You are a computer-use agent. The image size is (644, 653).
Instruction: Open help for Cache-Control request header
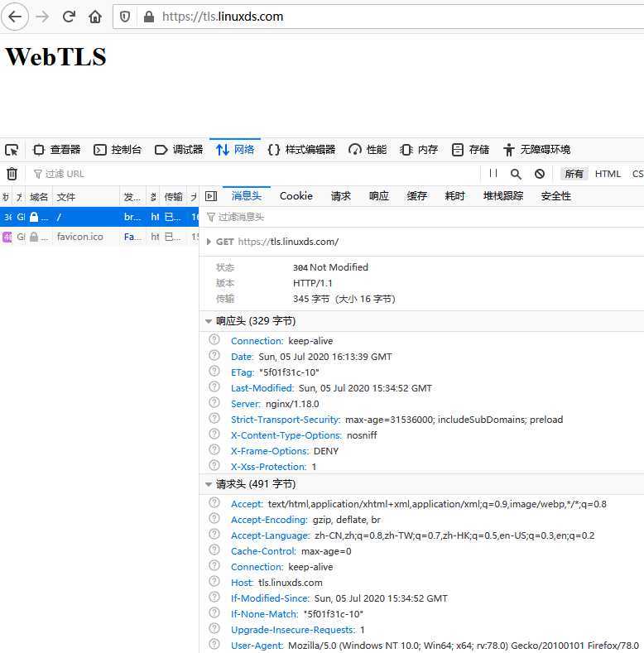click(x=214, y=550)
